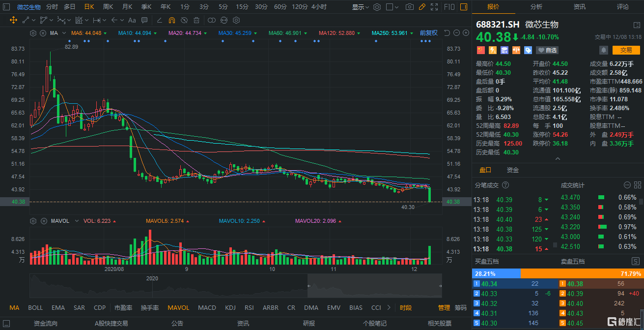Toggle 前复权 price adjustment

pos(428,33)
